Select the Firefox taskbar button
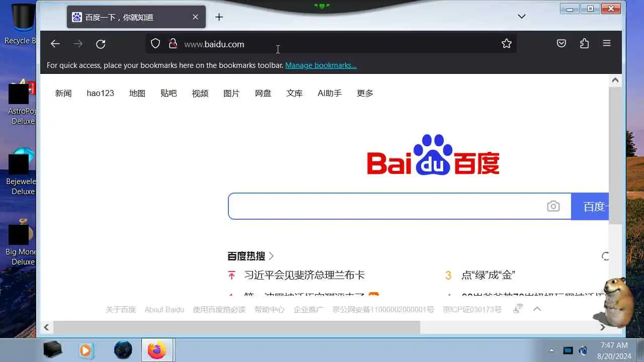644x362 pixels. pyautogui.click(x=157, y=350)
